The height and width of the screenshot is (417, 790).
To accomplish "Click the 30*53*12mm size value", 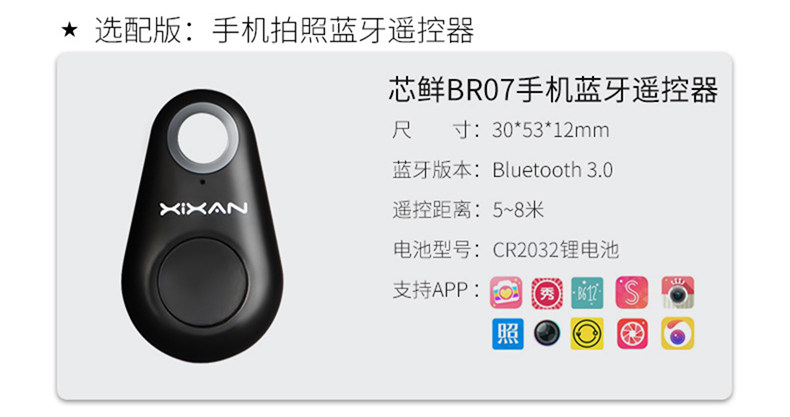I will (551, 130).
